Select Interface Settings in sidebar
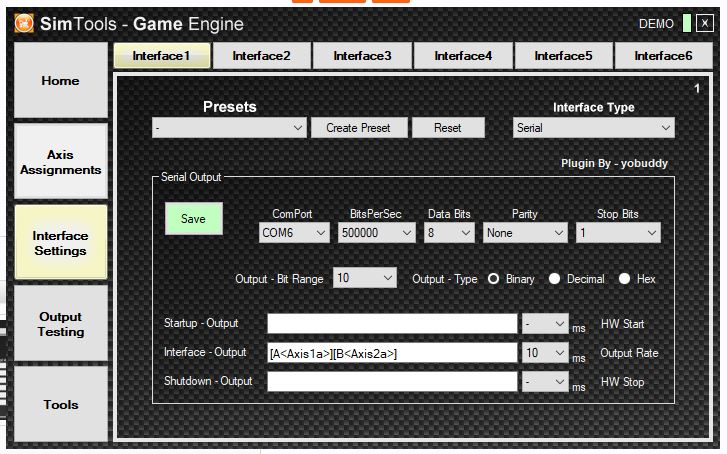Screen dimensions: 727x454 pos(61,243)
